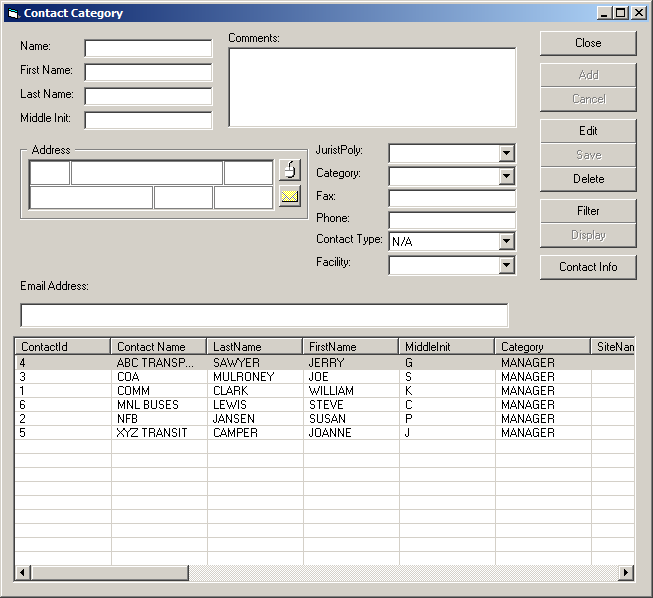653x598 pixels.
Task: Click the Edit button
Action: coord(588,131)
